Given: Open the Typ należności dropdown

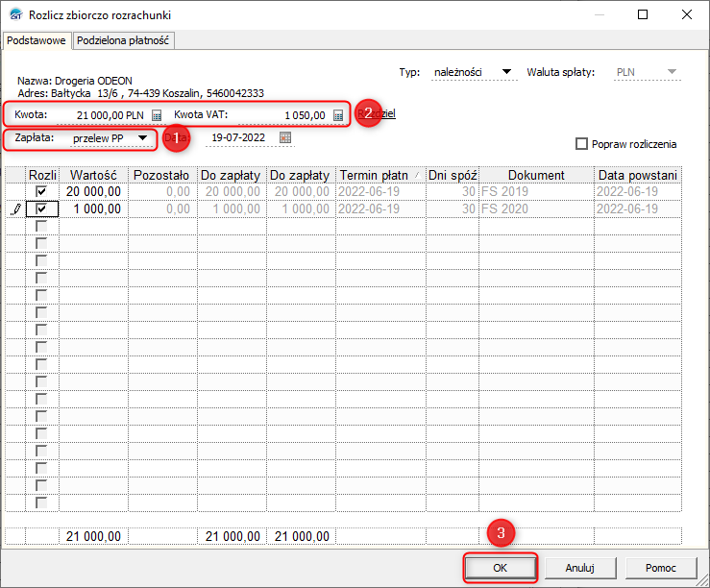Looking at the screenshot, I should coord(506,72).
